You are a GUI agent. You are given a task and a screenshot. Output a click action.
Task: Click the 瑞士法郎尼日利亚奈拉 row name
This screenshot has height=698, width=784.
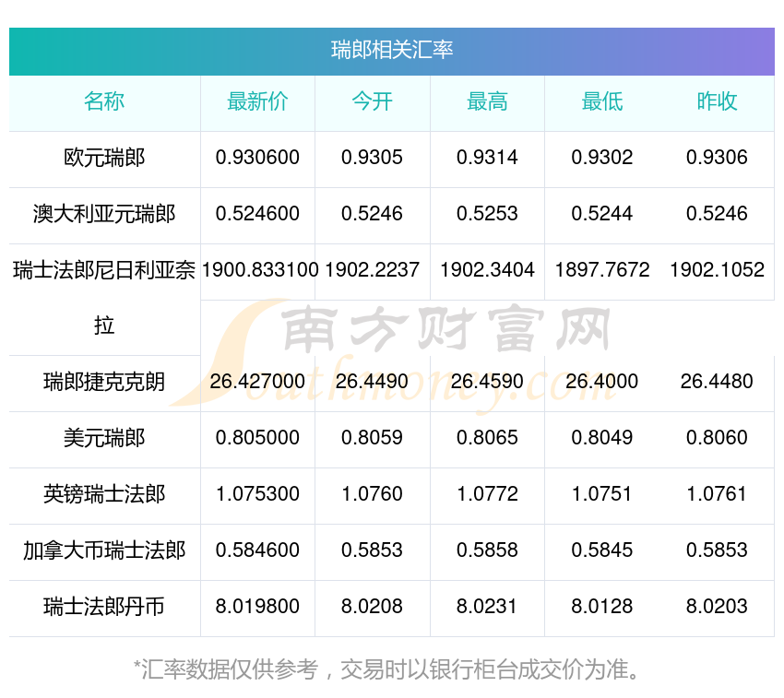pos(104,298)
